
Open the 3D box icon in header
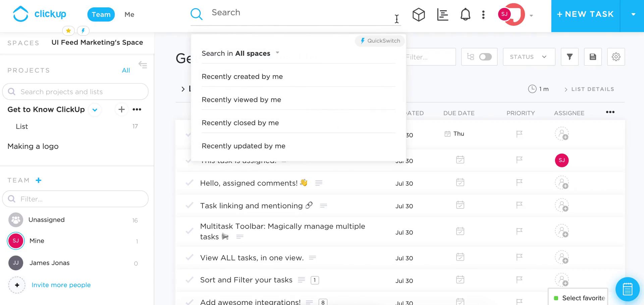(x=419, y=15)
